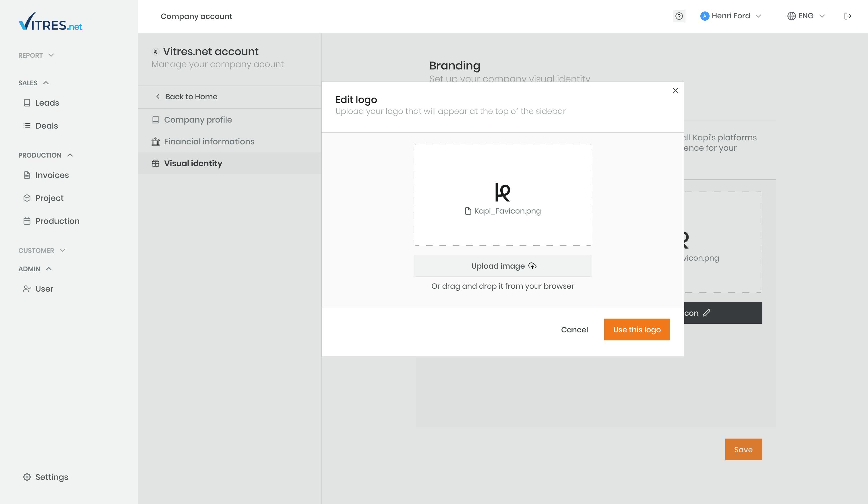868x504 pixels.
Task: Click 'Or drag and drop it from your browser'
Action: [503, 286]
